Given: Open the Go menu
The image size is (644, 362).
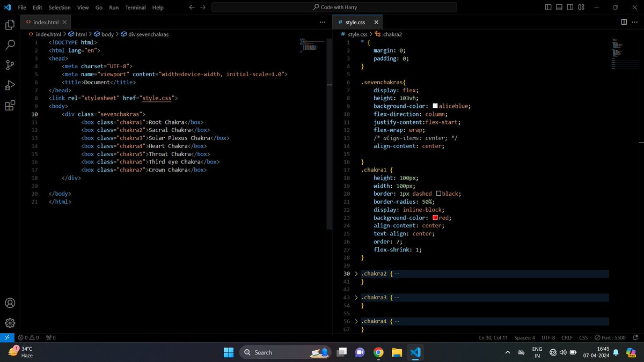Looking at the screenshot, I should (99, 8).
